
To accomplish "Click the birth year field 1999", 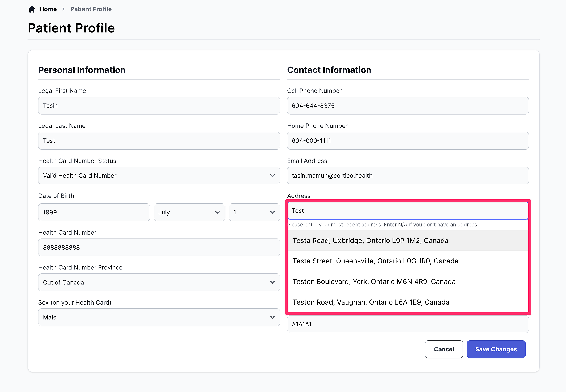I will click(94, 212).
